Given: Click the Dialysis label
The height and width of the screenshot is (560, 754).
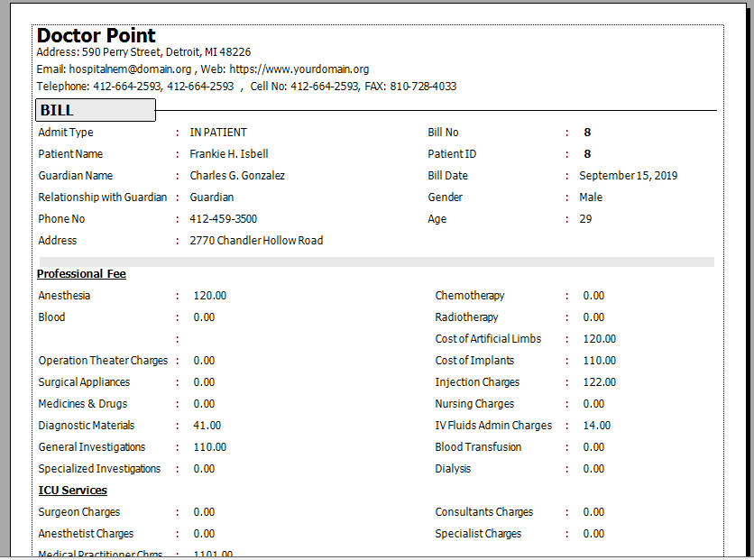Looking at the screenshot, I should [453, 469].
